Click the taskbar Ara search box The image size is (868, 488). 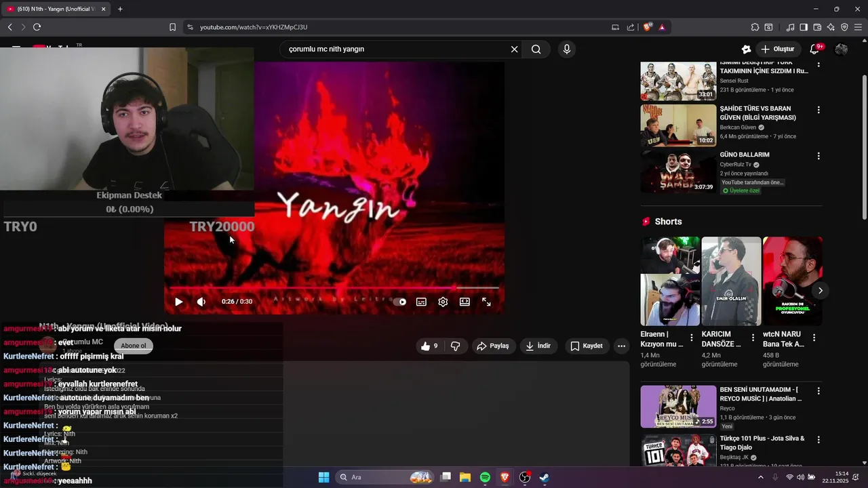[x=385, y=477]
